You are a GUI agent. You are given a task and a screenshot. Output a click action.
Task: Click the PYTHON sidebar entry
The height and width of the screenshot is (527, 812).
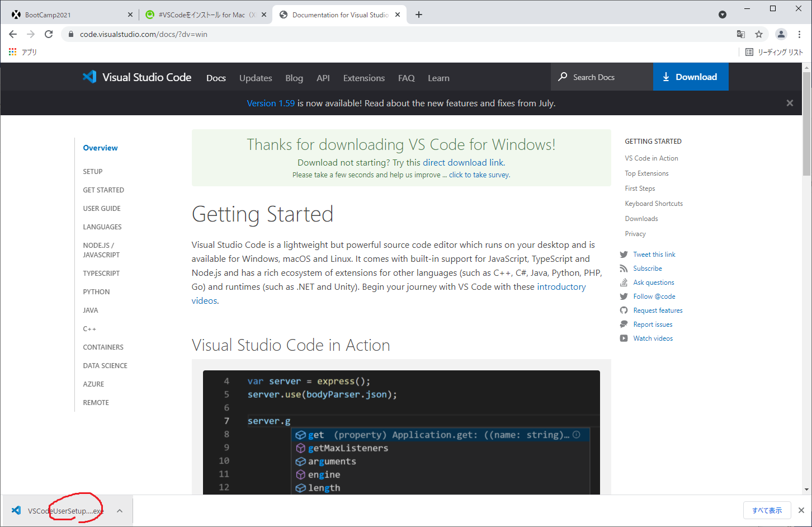click(96, 291)
